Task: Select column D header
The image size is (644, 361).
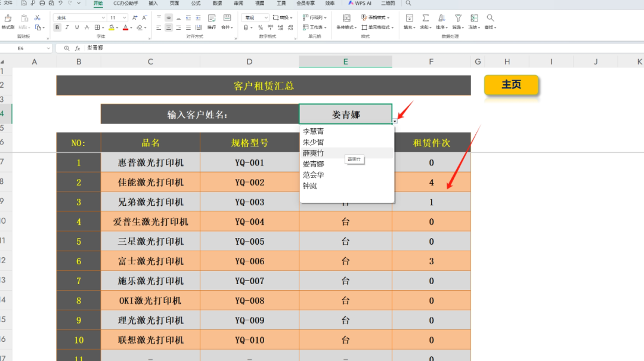Action: (x=249, y=61)
